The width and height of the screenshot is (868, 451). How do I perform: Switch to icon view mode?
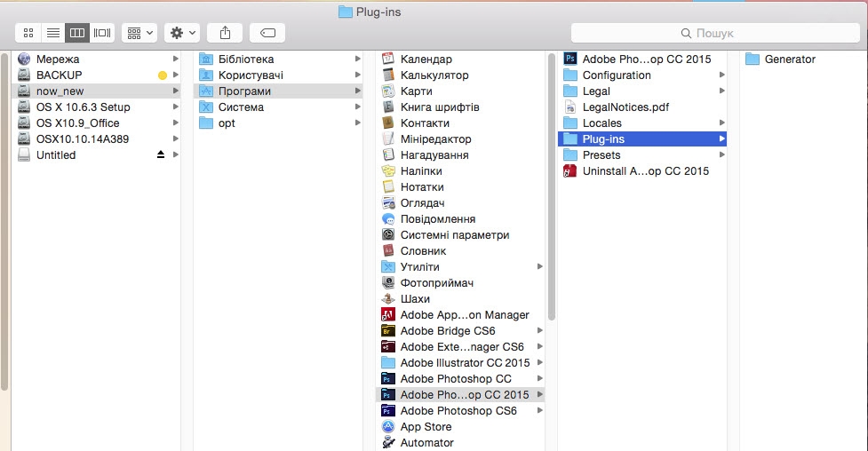point(28,33)
